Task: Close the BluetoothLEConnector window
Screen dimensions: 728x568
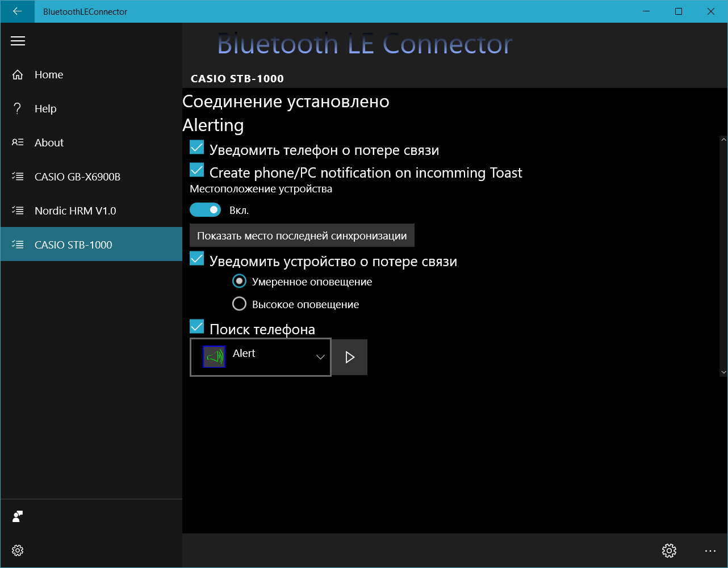Action: (x=711, y=11)
